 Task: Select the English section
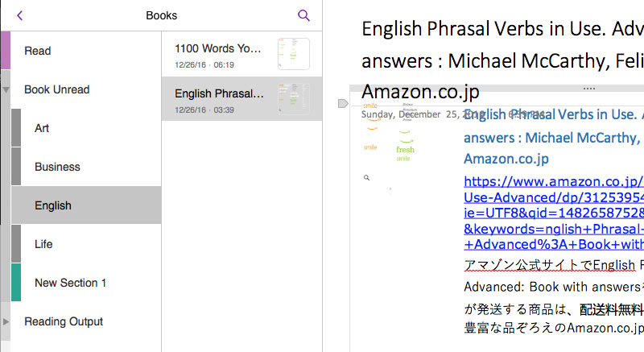[86, 205]
